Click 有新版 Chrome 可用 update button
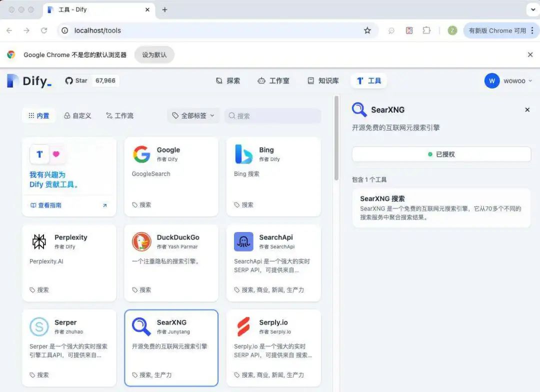 [x=497, y=30]
